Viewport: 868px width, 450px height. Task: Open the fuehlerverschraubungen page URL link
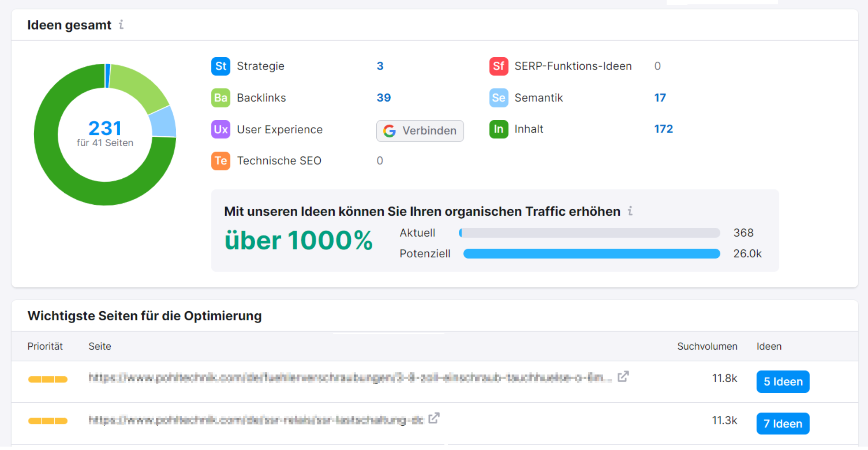350,378
